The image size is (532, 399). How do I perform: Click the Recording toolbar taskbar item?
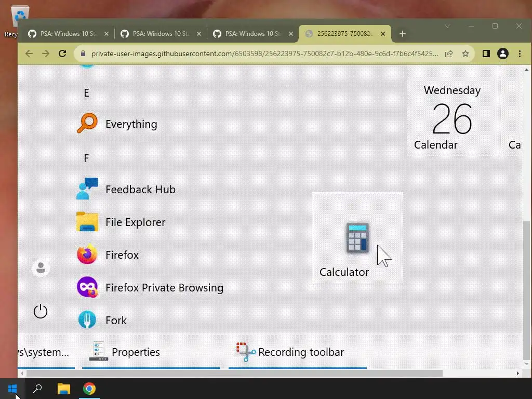298,352
